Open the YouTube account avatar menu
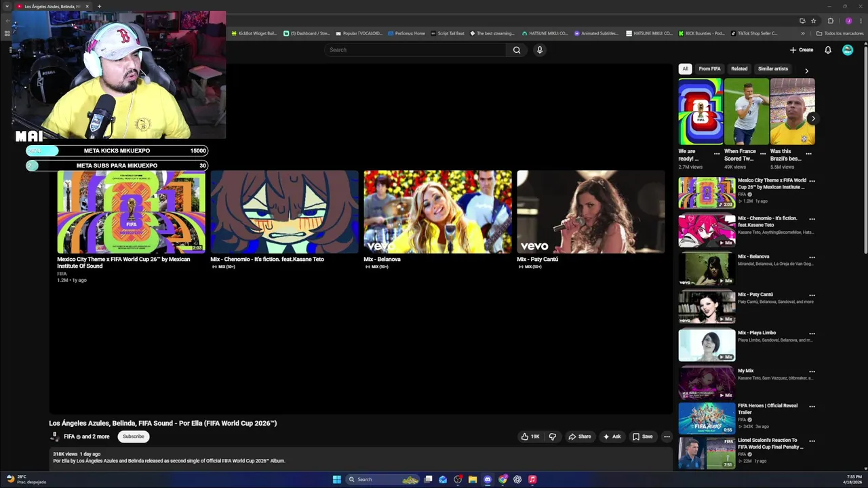 (848, 49)
